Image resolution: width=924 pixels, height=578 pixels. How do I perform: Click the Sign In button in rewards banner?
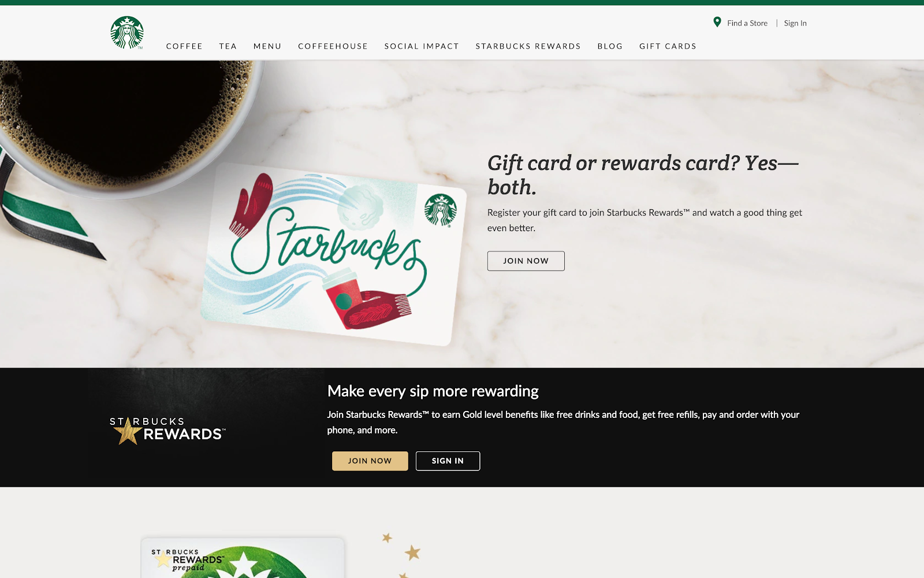pos(448,461)
